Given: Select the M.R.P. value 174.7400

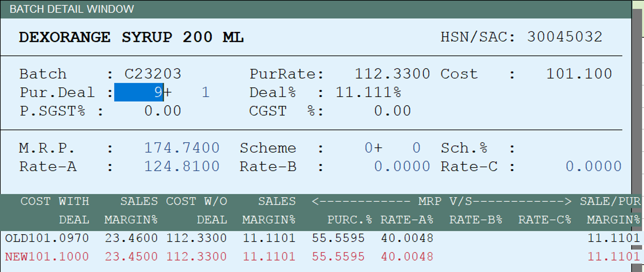Looking at the screenshot, I should [x=182, y=148].
